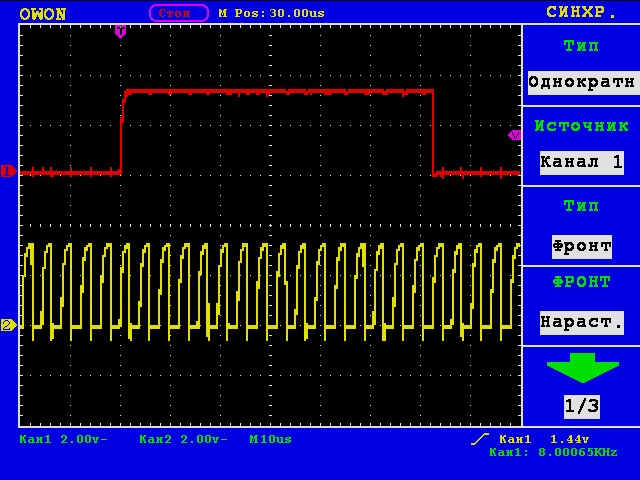Click the M Pos: 30.00us readout
The height and width of the screenshot is (480, 640).
click(271, 13)
